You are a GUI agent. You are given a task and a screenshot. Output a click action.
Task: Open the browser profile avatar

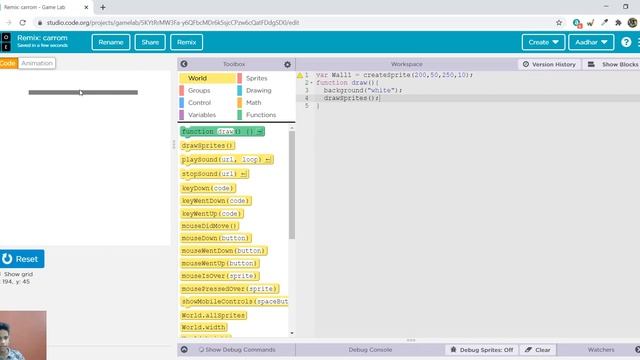click(x=633, y=22)
